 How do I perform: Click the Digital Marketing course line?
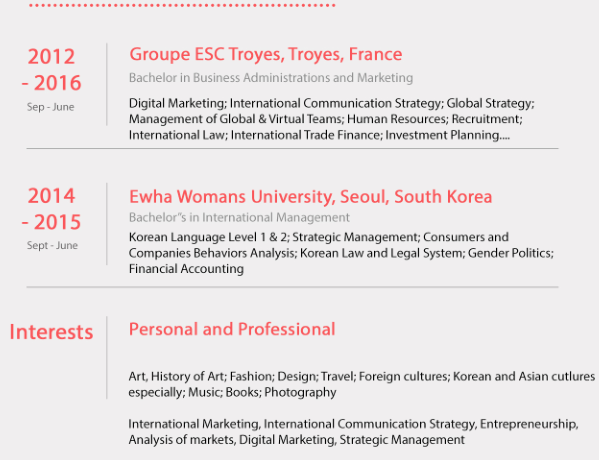click(x=332, y=104)
